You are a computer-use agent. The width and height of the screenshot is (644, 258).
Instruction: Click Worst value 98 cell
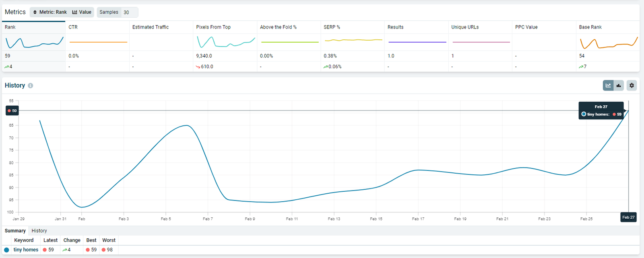[107, 250]
